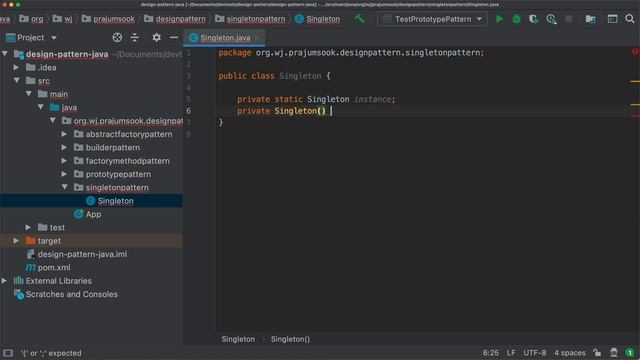Viewport: 640px width, 360px height.
Task: Click the 4 spaces indent setting
Action: 570,353
